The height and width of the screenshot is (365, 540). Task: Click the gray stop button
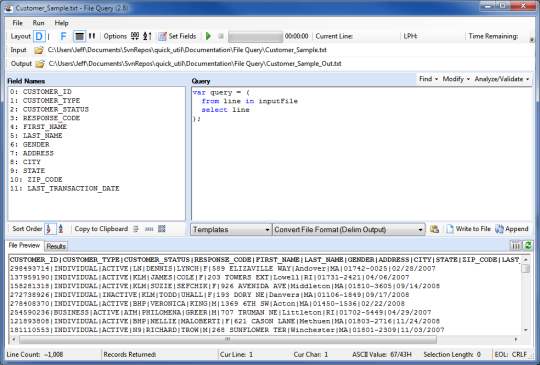221,36
